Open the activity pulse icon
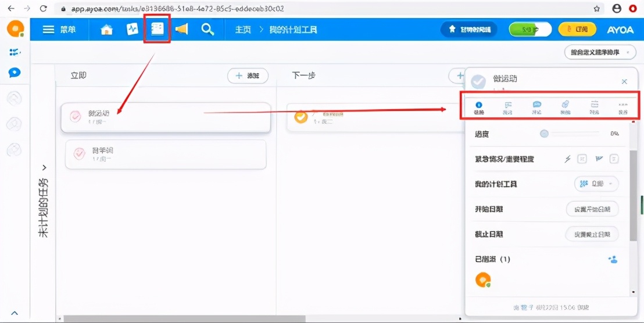Viewport: 644px width, 323px height. [133, 29]
